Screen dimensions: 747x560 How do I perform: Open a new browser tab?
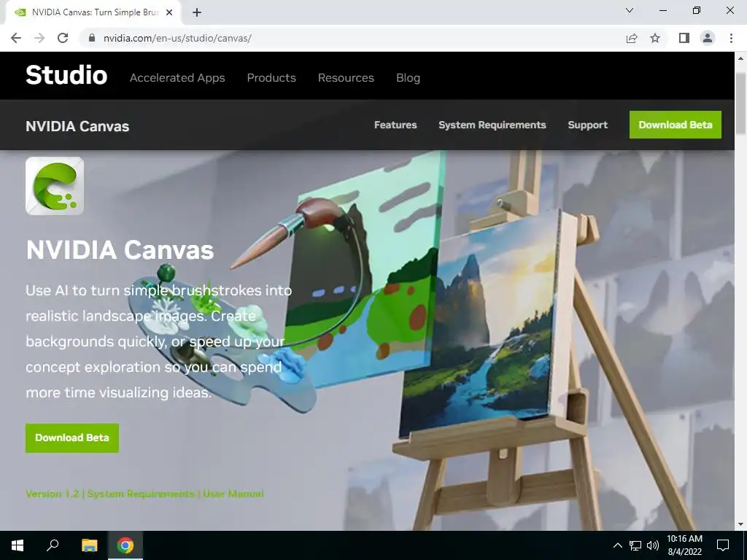(x=197, y=12)
